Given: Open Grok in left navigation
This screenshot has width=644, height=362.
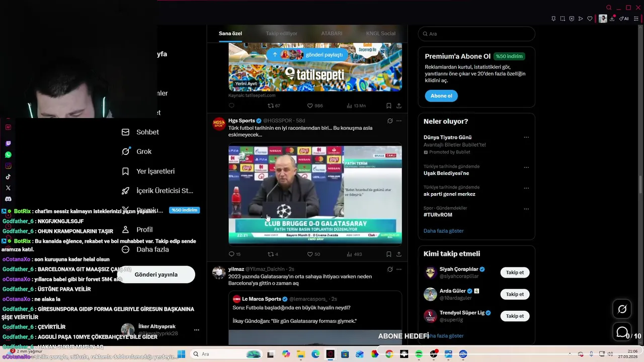Looking at the screenshot, I should [x=136, y=151].
